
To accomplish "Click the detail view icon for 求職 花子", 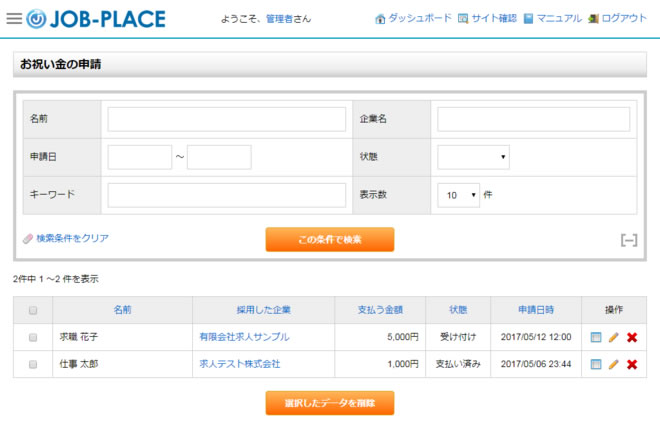I will [596, 337].
